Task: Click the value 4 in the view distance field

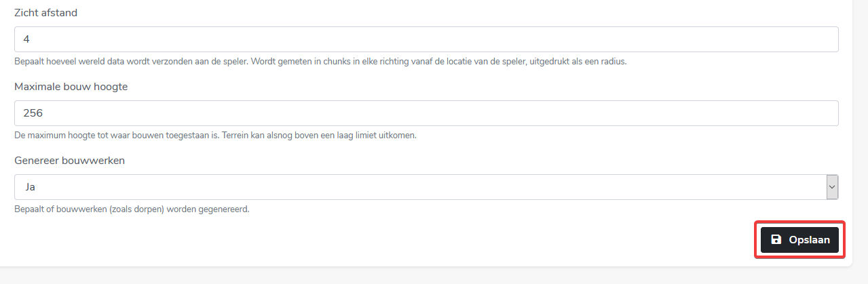Action: [x=26, y=39]
